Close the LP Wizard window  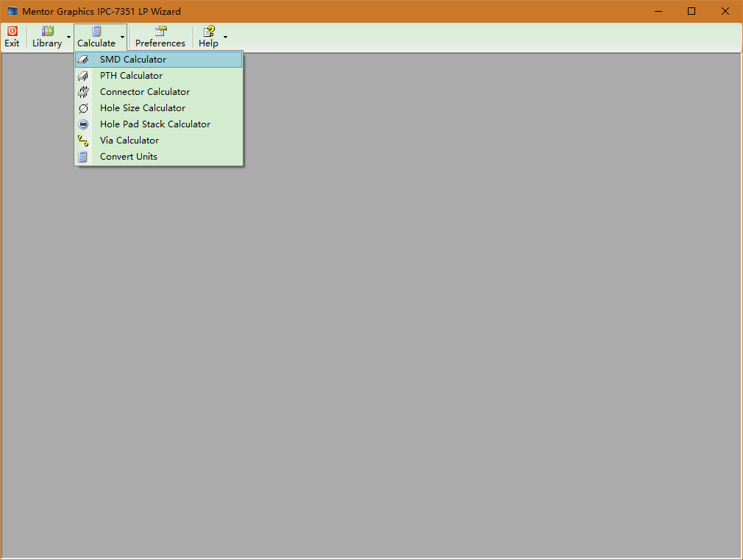pyautogui.click(x=725, y=11)
